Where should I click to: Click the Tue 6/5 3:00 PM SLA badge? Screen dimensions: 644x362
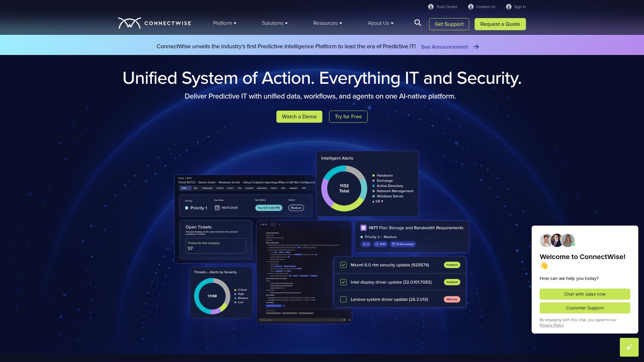[x=269, y=208]
